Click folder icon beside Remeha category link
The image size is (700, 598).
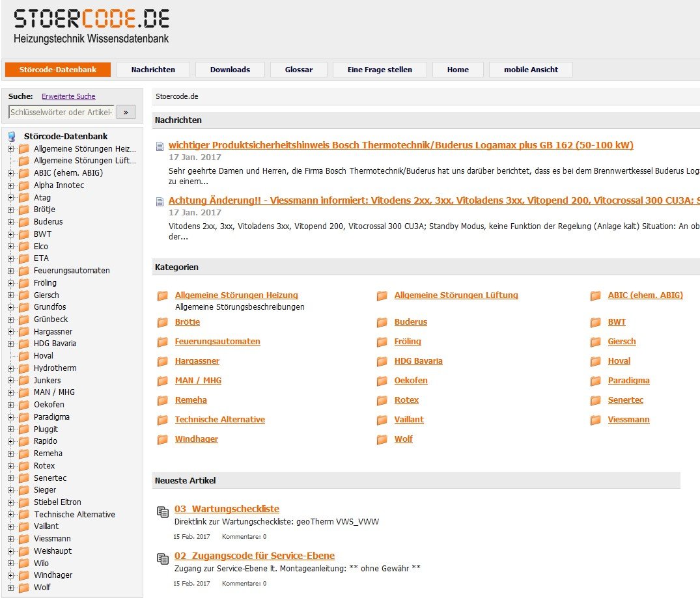[x=163, y=400]
